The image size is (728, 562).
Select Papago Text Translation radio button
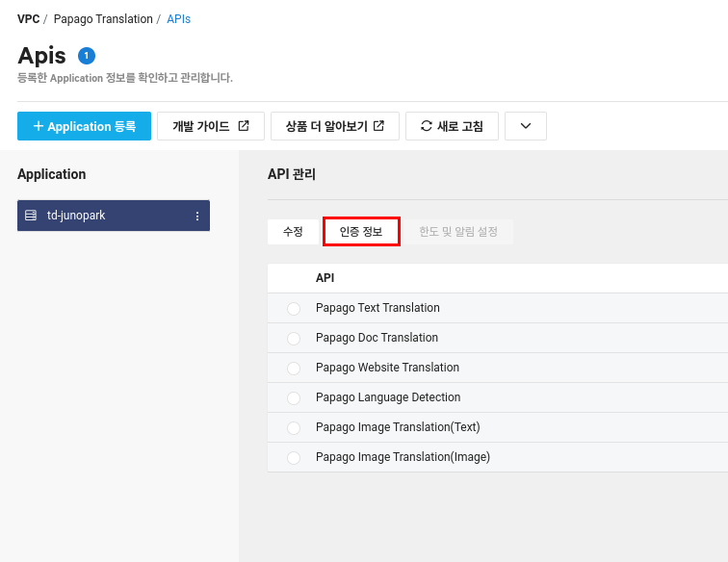(x=294, y=309)
